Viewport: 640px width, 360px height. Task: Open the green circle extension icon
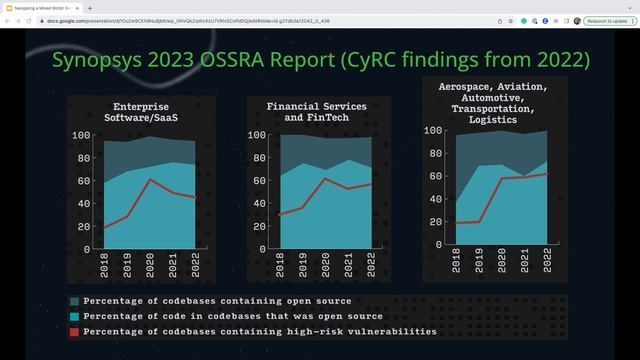point(524,21)
